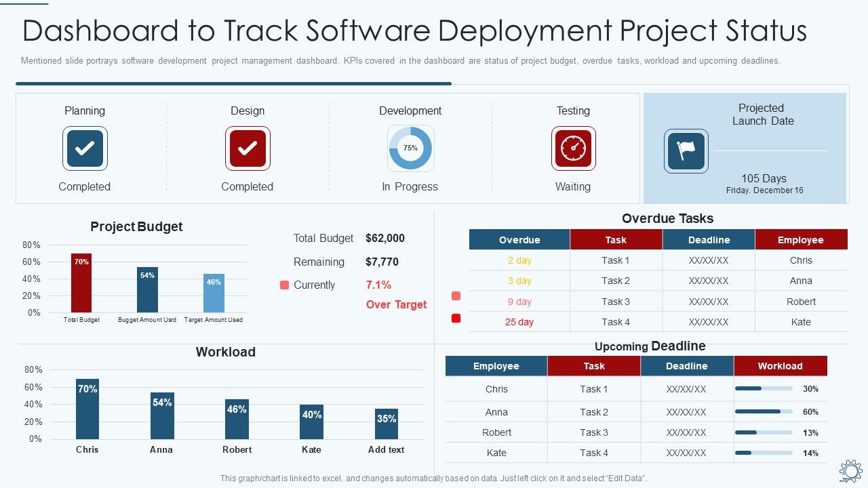Screen dimensions: 868x488
Task: Select the Target Amount Used 46% bar
Action: click(214, 293)
